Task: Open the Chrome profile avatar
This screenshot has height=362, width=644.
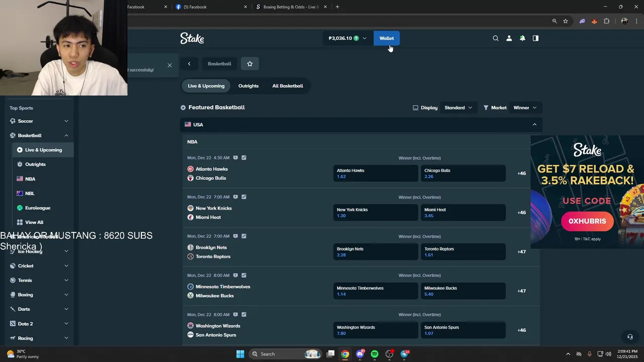Action: coord(624,21)
